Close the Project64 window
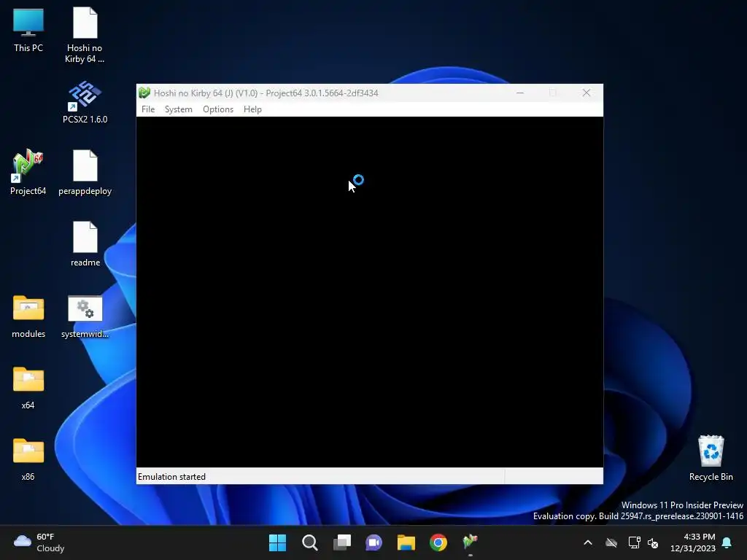Viewport: 747px width, 560px height. (587, 93)
